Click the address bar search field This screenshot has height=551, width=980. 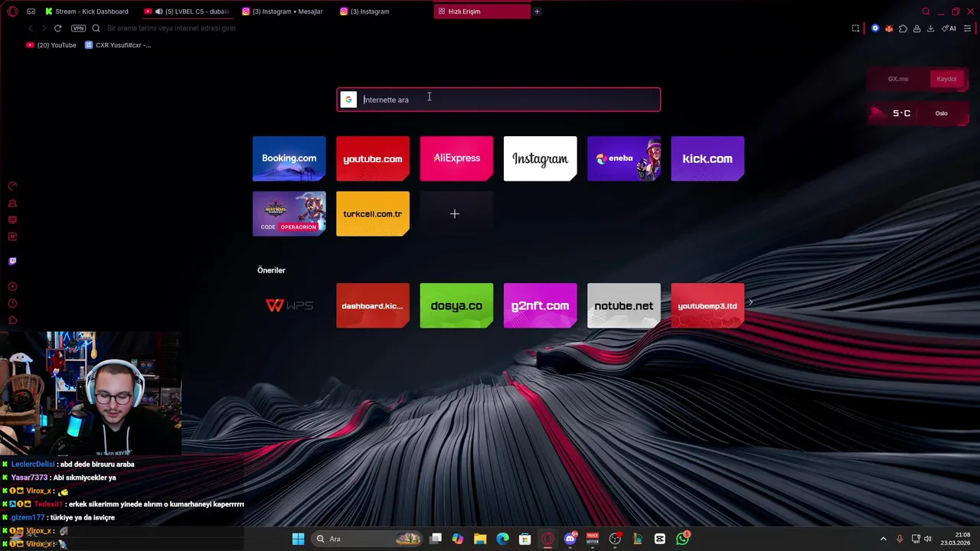click(459, 28)
